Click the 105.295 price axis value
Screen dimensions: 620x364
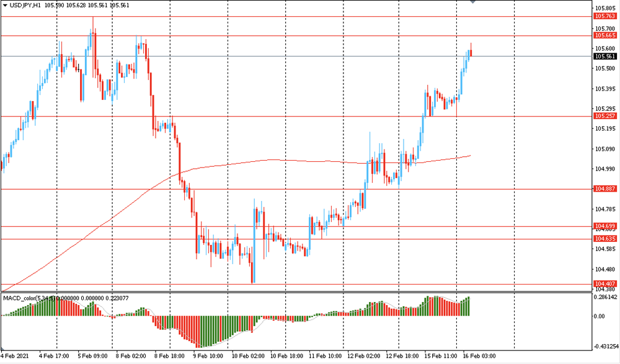pos(605,109)
